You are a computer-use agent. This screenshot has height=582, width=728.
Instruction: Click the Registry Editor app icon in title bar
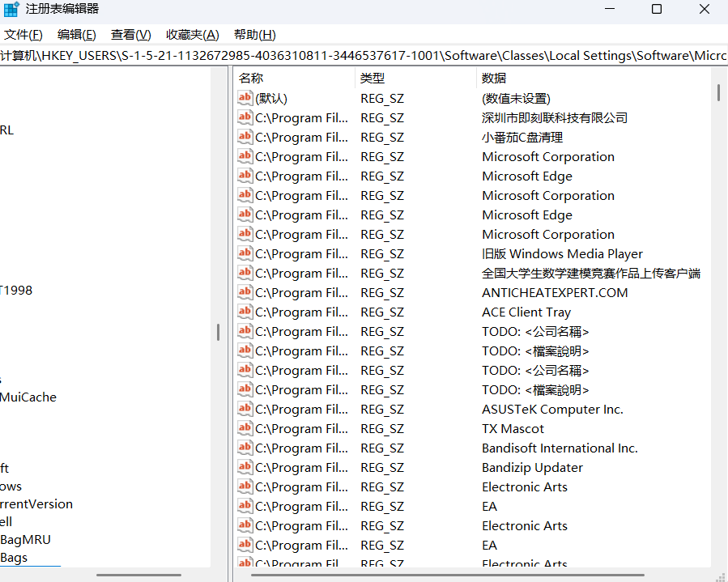[x=11, y=9]
